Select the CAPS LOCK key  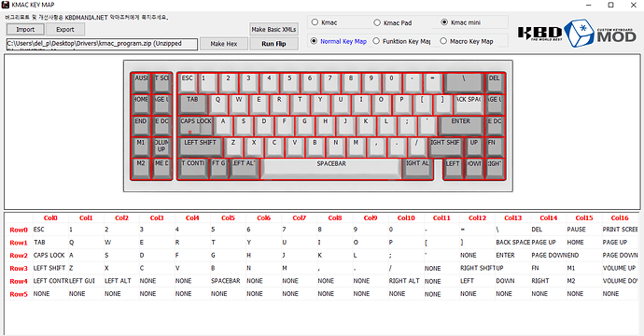(x=196, y=125)
